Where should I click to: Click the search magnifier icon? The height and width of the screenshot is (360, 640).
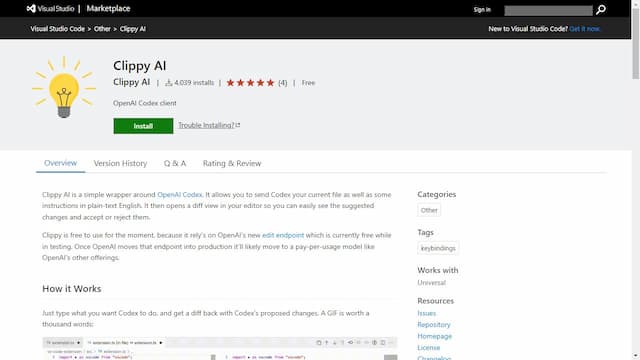pyautogui.click(x=600, y=10)
